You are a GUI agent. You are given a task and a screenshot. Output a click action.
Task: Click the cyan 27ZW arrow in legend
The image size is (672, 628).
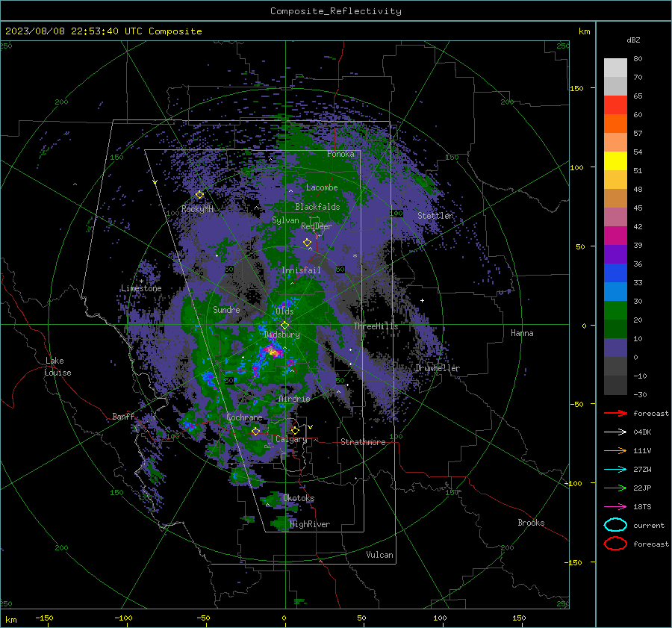pos(615,469)
